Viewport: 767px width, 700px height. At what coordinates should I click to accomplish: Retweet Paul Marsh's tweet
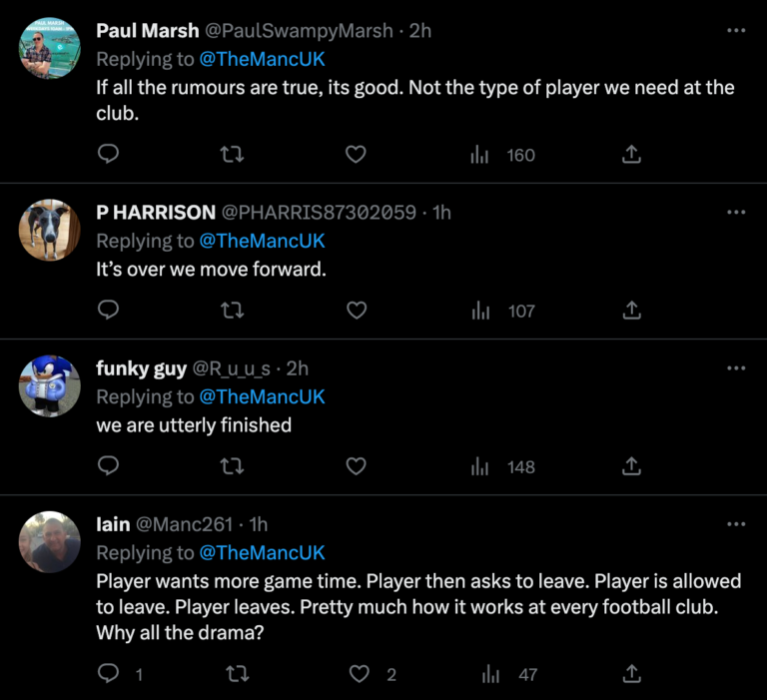click(x=233, y=155)
